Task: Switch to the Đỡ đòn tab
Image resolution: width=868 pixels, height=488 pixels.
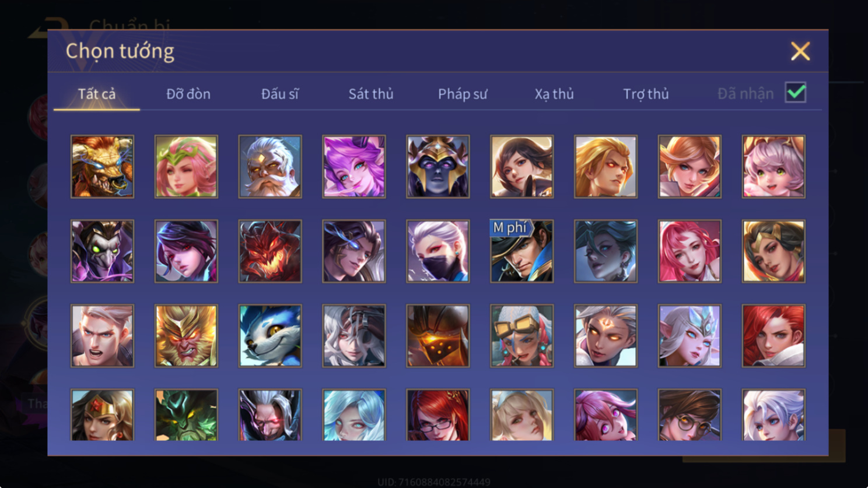Action: [188, 94]
